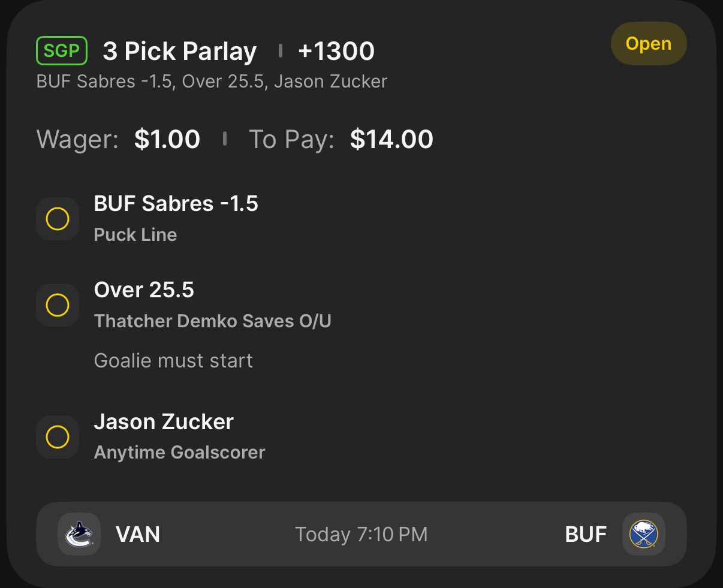Tap the Vancouver Canucks team logo
723x588 pixels.
coord(79,534)
